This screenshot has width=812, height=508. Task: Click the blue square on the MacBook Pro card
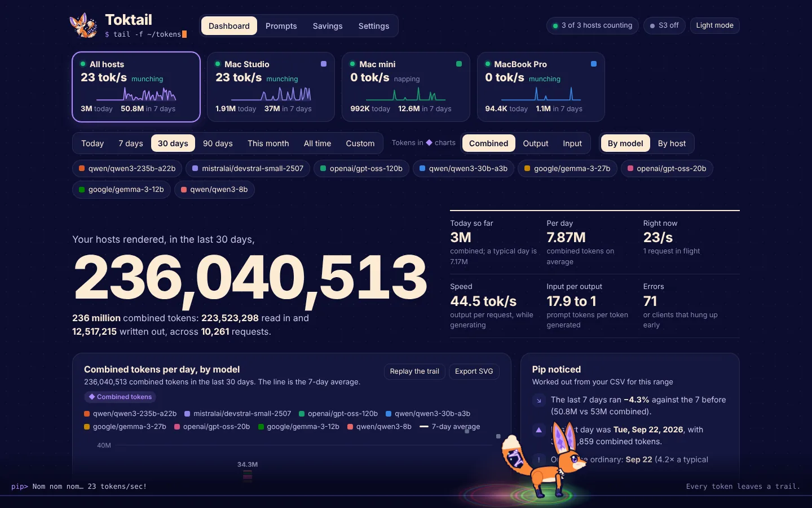click(594, 64)
